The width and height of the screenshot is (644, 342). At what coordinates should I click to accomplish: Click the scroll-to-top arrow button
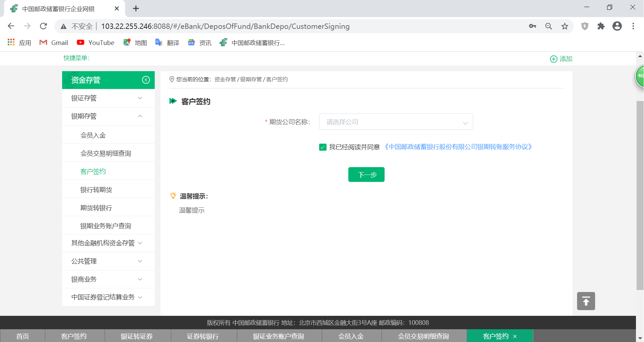coord(586,301)
